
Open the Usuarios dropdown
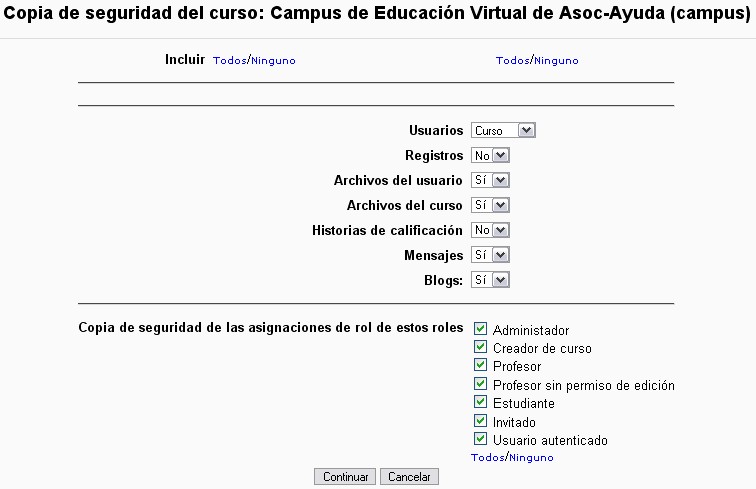coord(504,130)
